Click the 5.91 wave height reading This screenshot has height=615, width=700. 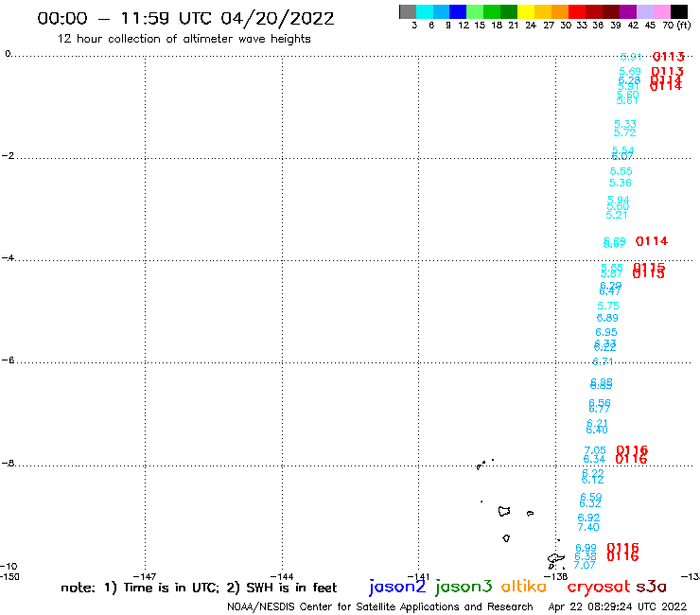[631, 57]
